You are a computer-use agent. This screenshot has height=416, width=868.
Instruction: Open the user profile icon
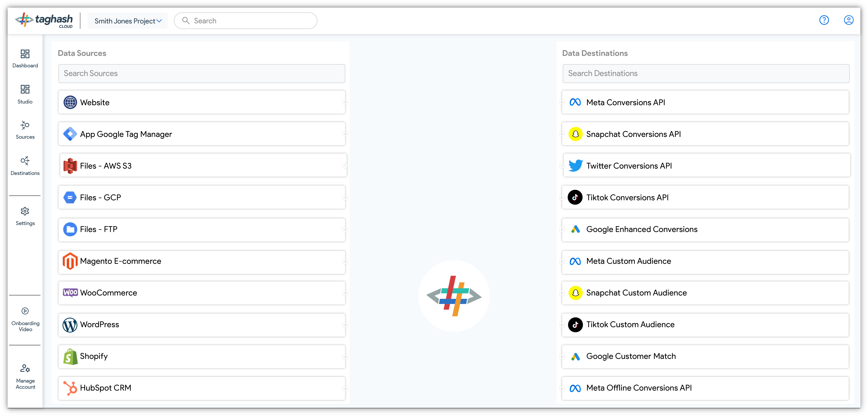tap(848, 20)
